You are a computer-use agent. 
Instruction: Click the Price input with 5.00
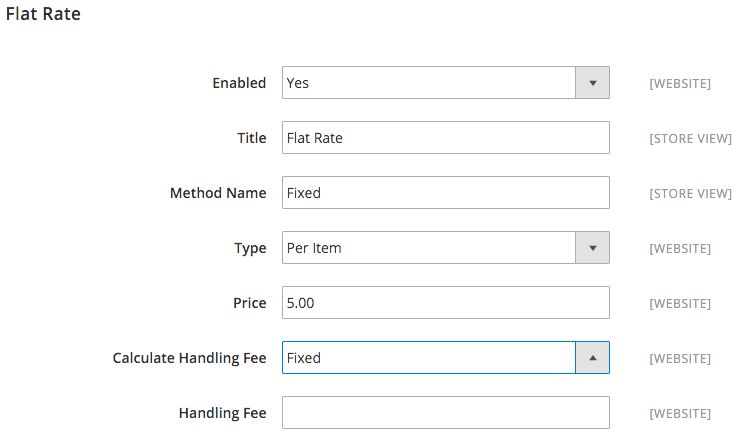pos(445,303)
